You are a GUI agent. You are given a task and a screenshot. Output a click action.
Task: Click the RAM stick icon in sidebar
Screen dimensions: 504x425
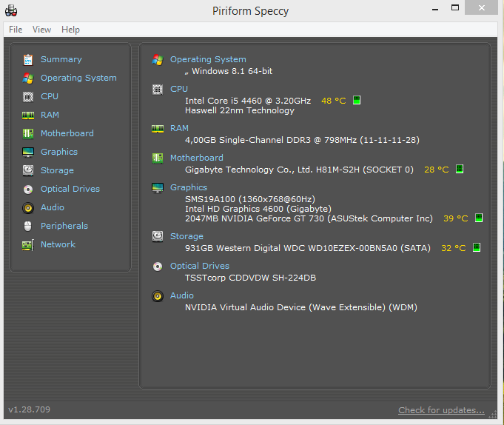pyautogui.click(x=28, y=115)
